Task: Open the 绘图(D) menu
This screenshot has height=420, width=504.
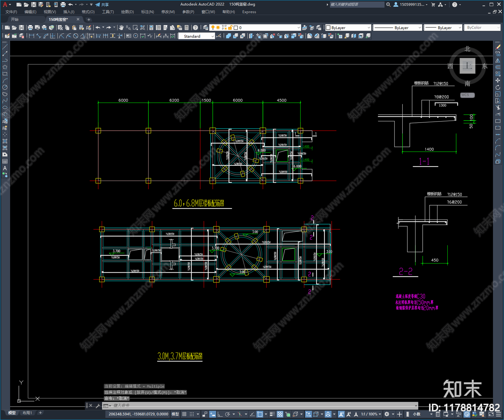Action: [127, 12]
